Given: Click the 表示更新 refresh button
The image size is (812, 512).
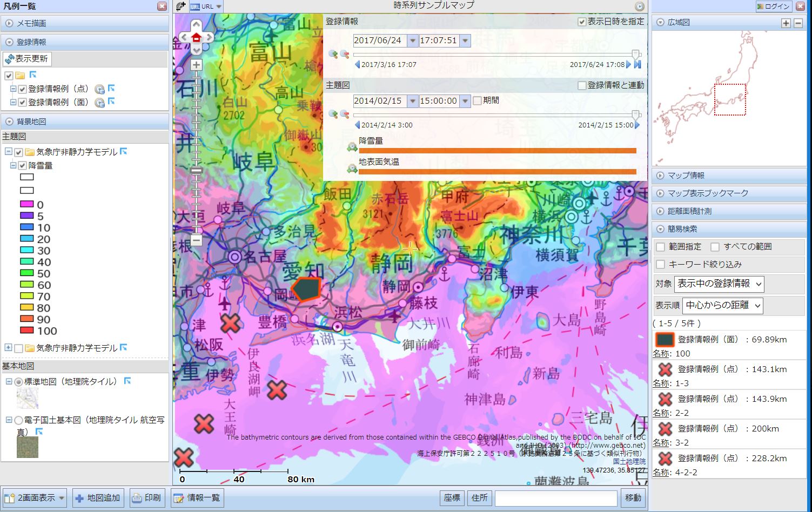Looking at the screenshot, I should (x=27, y=58).
